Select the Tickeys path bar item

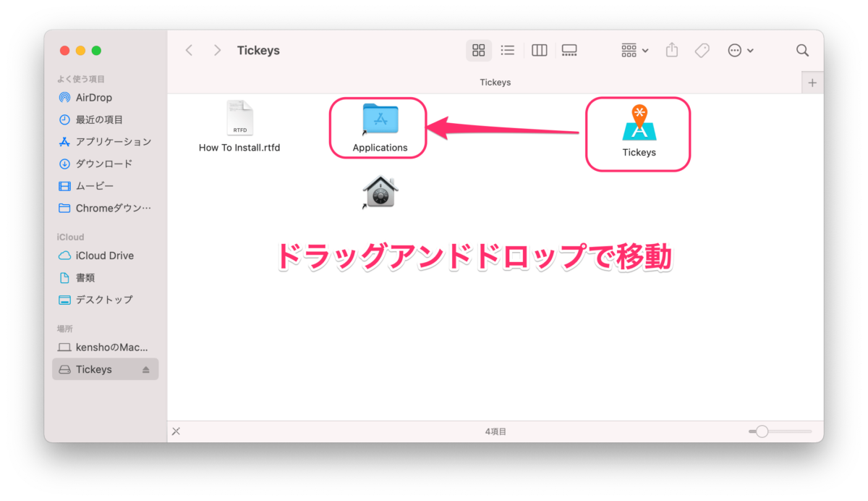point(495,82)
